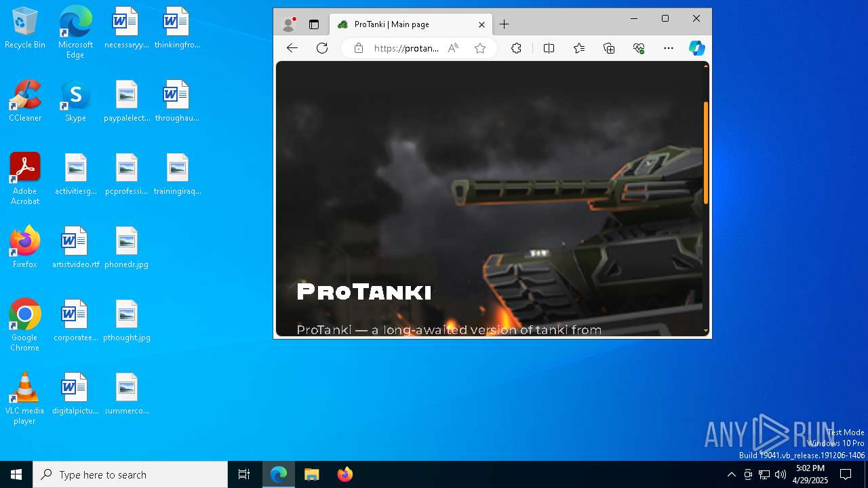
Task: Select CCleaner desktop shortcut
Action: (25, 102)
